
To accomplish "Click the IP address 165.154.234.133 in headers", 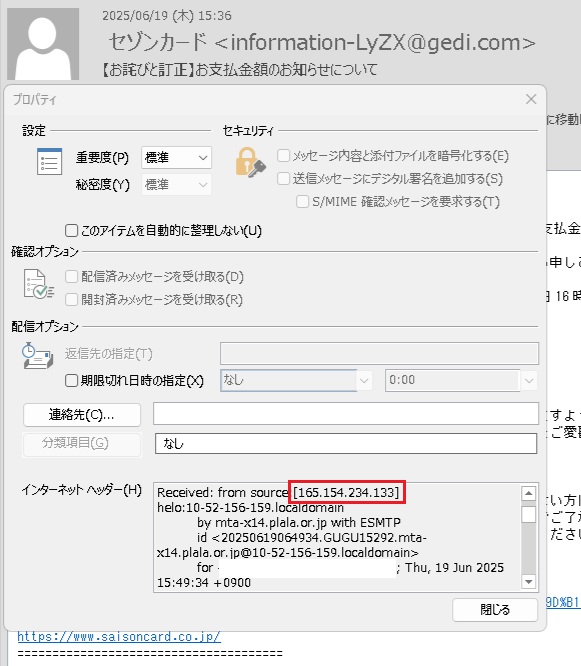I will coord(347,492).
